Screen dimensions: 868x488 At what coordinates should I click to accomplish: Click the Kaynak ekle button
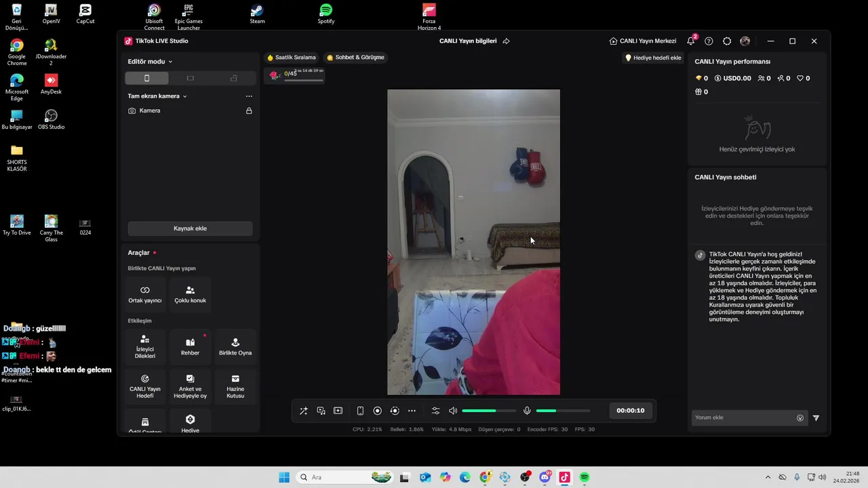pos(190,228)
